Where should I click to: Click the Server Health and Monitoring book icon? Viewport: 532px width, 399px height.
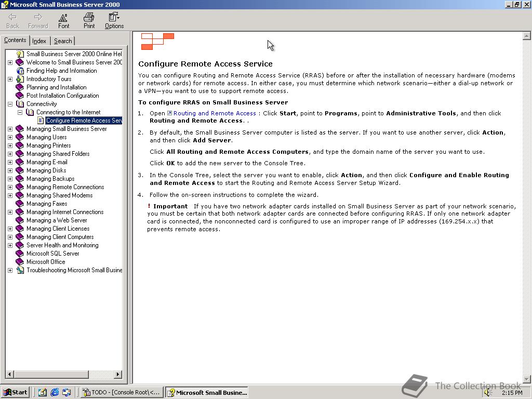pyautogui.click(x=20, y=245)
